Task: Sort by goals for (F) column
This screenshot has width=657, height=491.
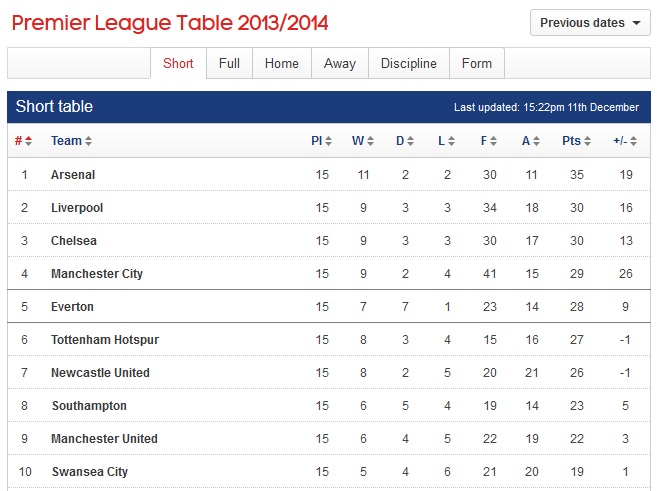Action: coord(488,141)
